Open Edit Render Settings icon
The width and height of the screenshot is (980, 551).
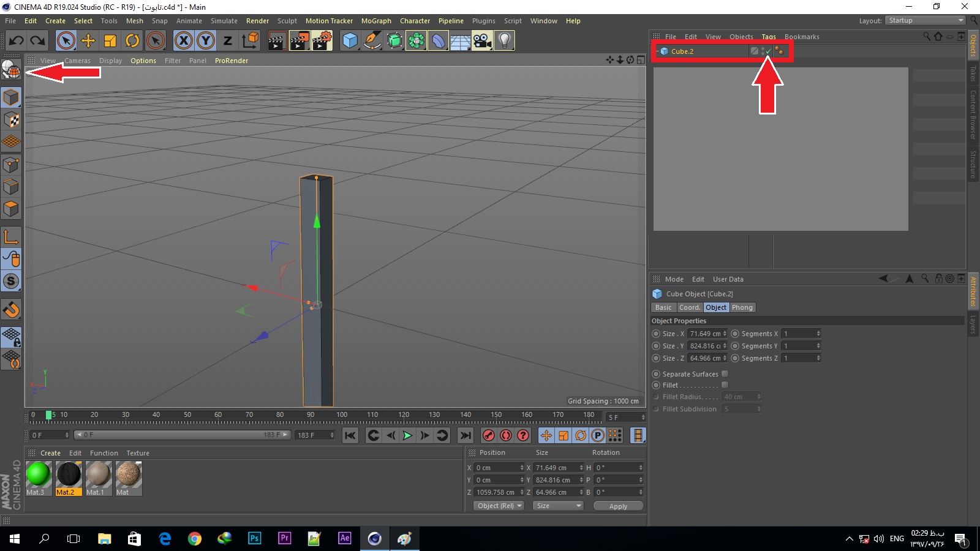322,41
